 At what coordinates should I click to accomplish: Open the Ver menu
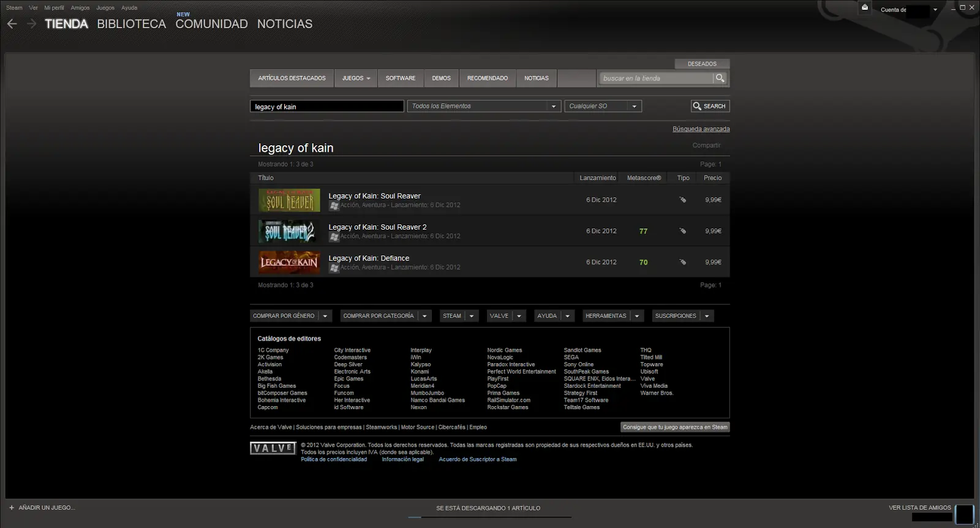click(x=33, y=8)
